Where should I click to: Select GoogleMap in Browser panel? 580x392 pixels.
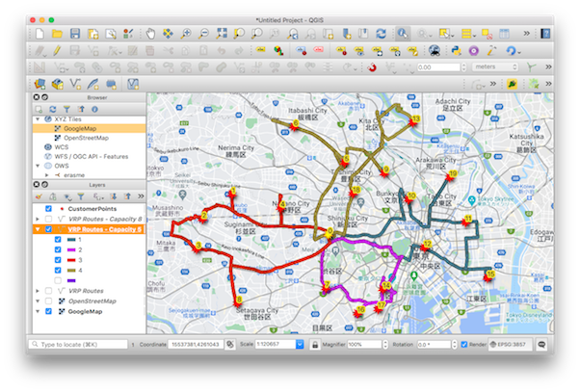(x=80, y=129)
